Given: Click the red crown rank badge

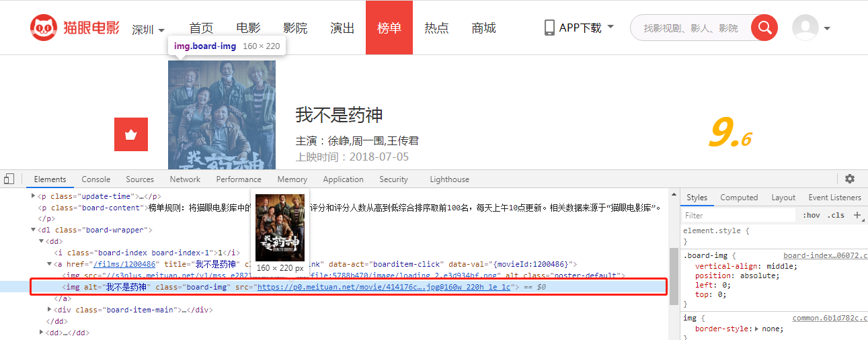Looking at the screenshot, I should pyautogui.click(x=131, y=135).
